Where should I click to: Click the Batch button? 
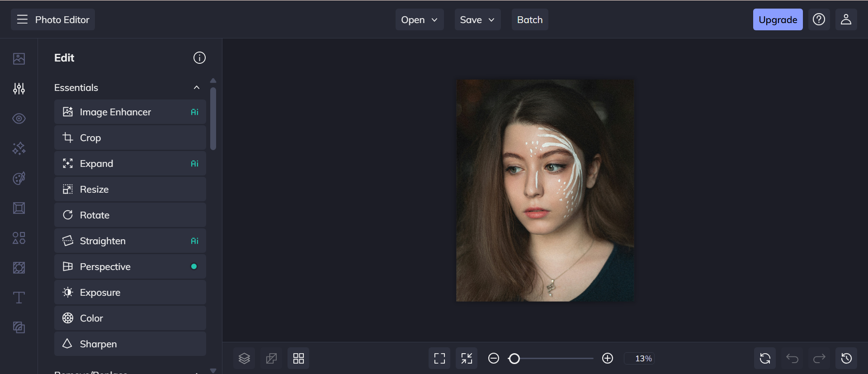coord(529,20)
